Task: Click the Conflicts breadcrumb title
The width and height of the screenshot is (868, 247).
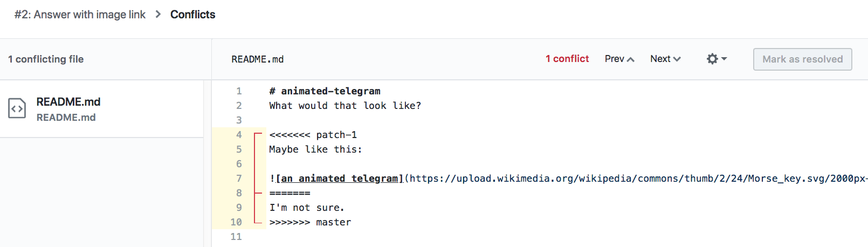Action: 192,15
